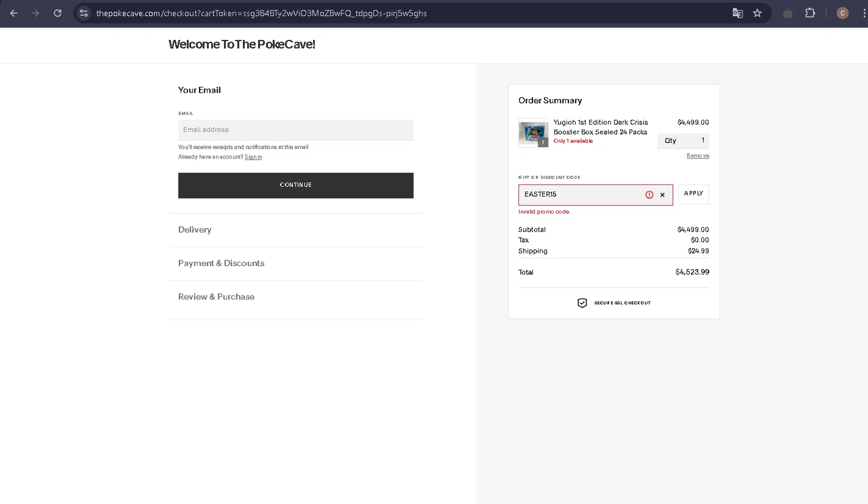Expand the Review & Purchase section
This screenshot has height=504, width=868.
click(216, 297)
